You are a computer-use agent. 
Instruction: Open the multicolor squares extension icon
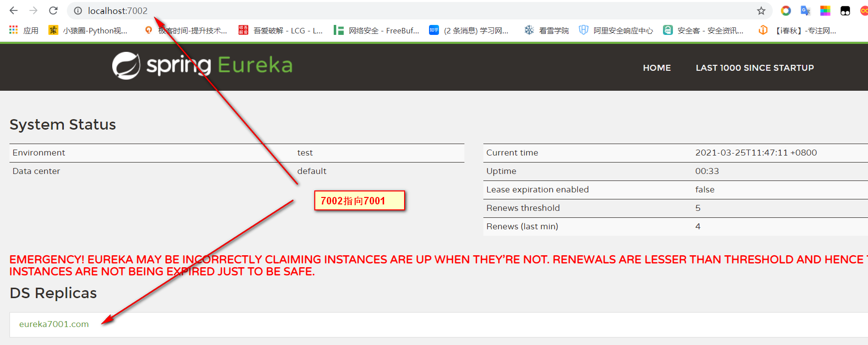[825, 10]
